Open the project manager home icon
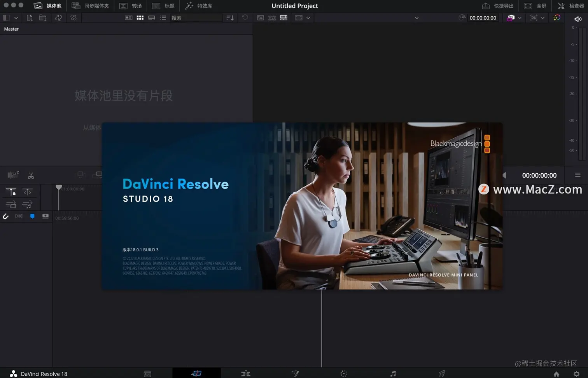 tap(556, 374)
